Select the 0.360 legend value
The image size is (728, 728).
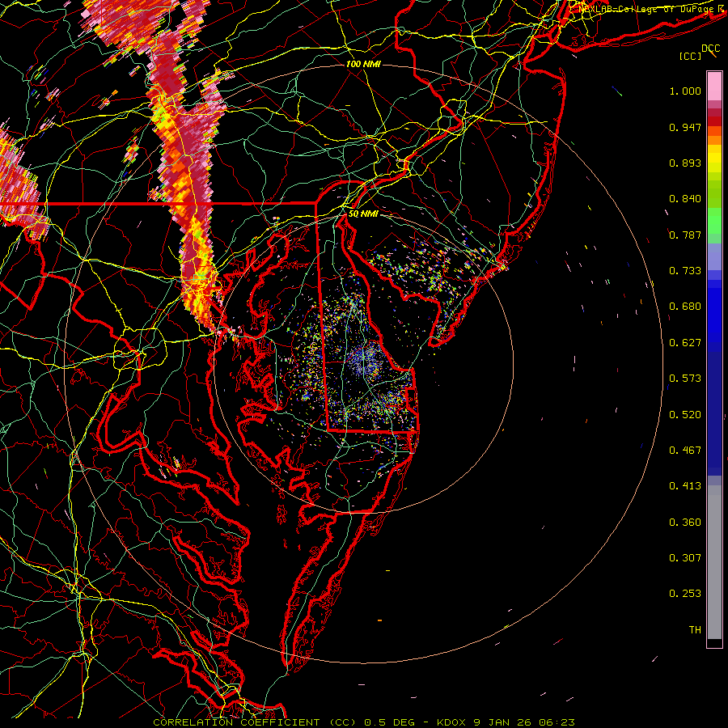[x=685, y=523]
